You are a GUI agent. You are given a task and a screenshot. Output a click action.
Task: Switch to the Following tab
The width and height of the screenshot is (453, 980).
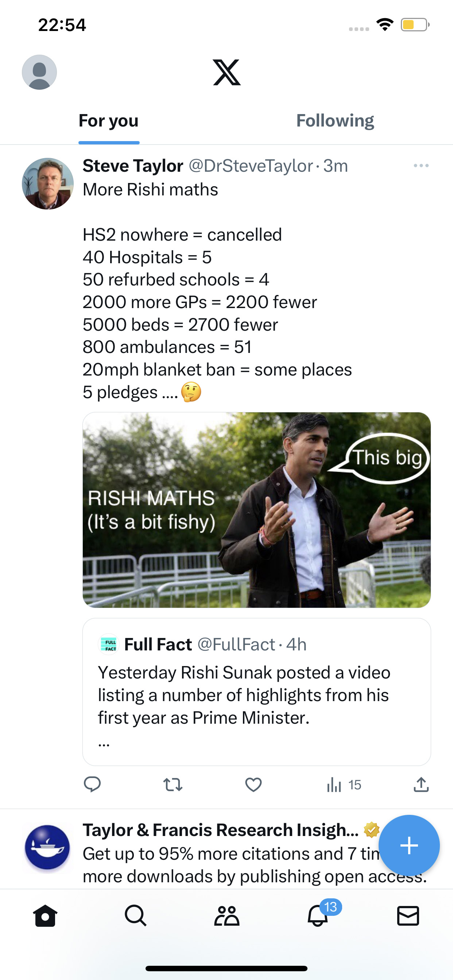(335, 121)
